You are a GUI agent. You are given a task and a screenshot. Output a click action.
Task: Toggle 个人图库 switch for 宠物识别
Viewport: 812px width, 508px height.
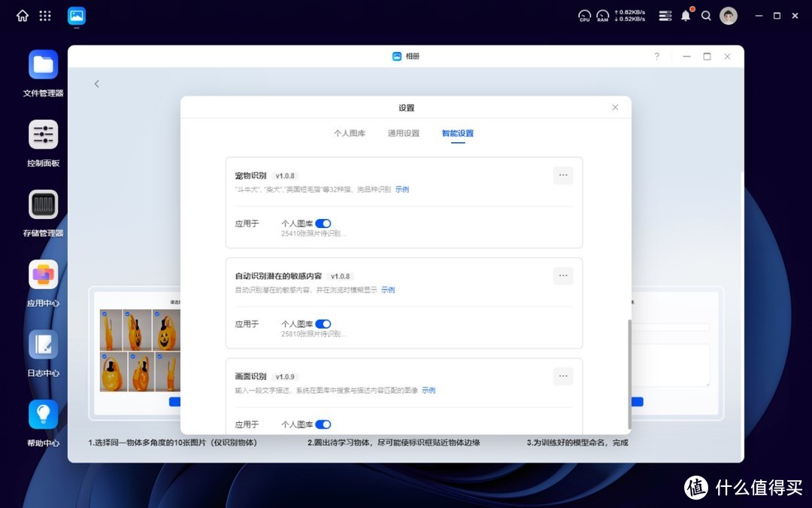[324, 223]
